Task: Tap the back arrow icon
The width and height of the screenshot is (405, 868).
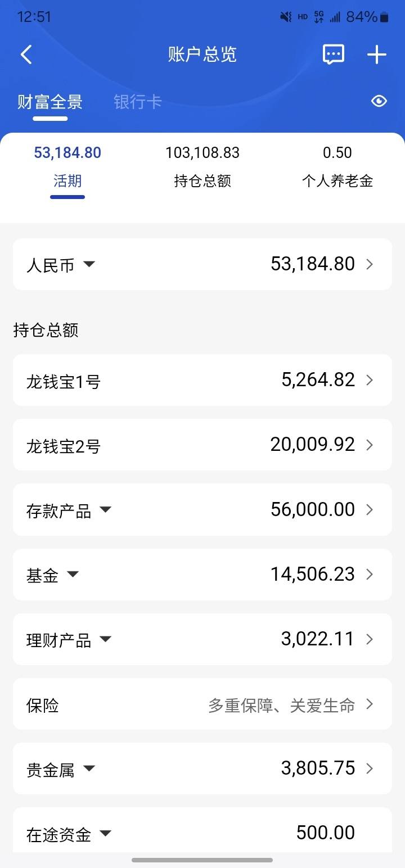Action: click(x=26, y=55)
